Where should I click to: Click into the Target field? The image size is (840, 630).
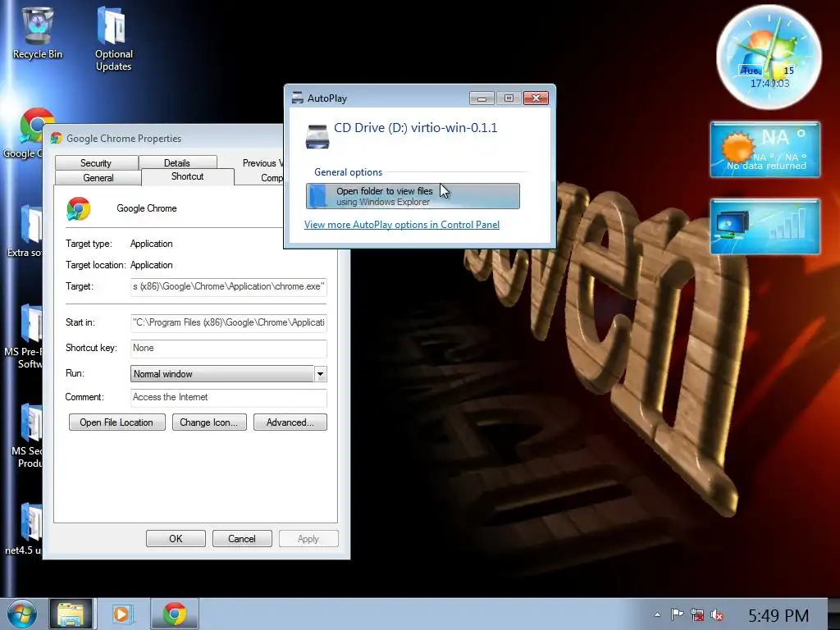pyautogui.click(x=229, y=286)
